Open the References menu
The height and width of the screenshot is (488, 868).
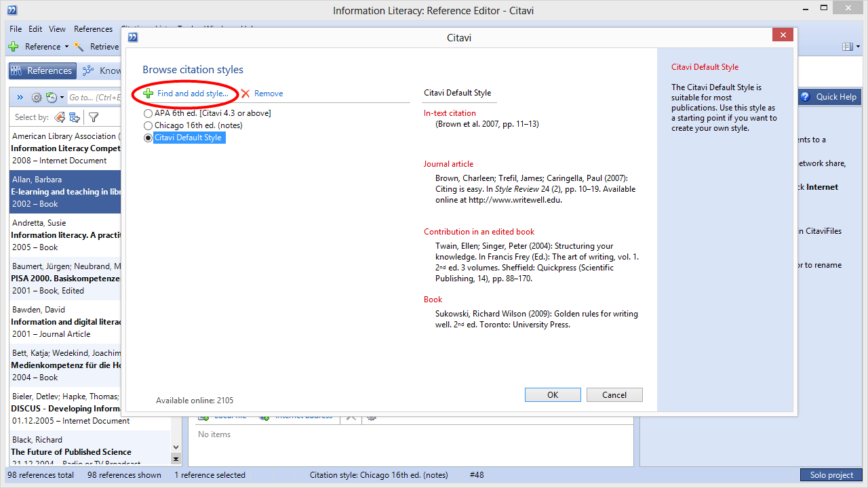pyautogui.click(x=93, y=29)
